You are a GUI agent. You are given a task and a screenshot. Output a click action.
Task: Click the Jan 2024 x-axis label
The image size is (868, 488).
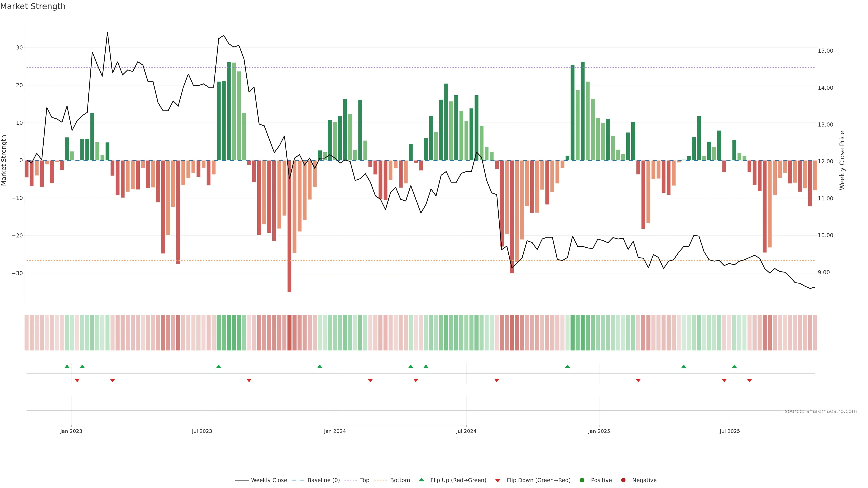point(335,431)
